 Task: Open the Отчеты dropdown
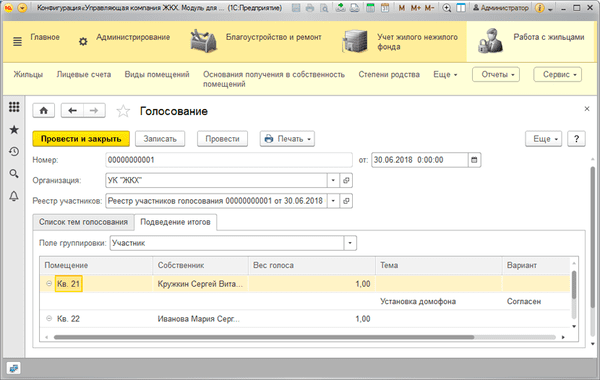point(496,75)
